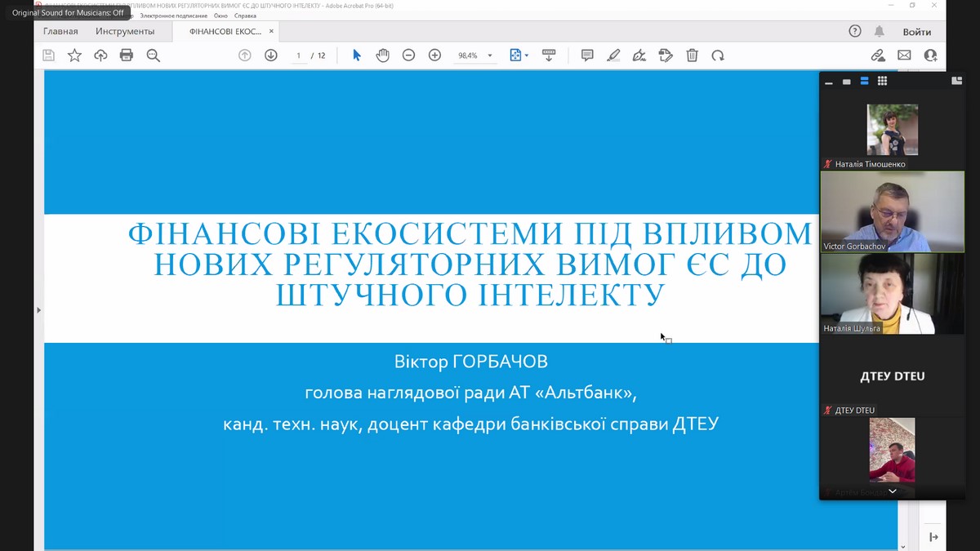Screen dimensions: 980x551
Task: Open the Инструменты tab
Action: (124, 32)
